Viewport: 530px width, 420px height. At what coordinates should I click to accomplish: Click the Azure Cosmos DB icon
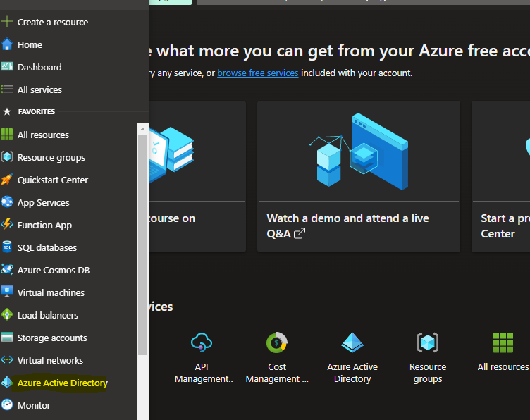(7, 270)
